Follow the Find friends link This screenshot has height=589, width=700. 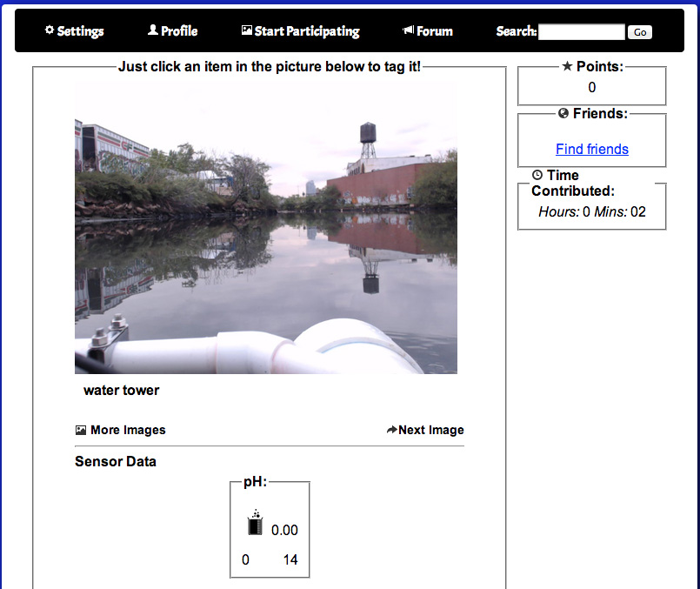point(592,149)
